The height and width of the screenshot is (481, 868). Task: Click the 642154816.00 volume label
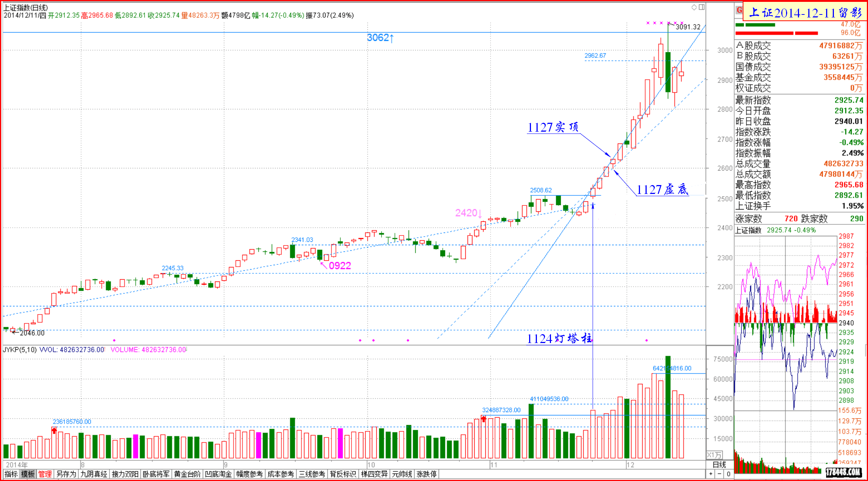click(672, 368)
